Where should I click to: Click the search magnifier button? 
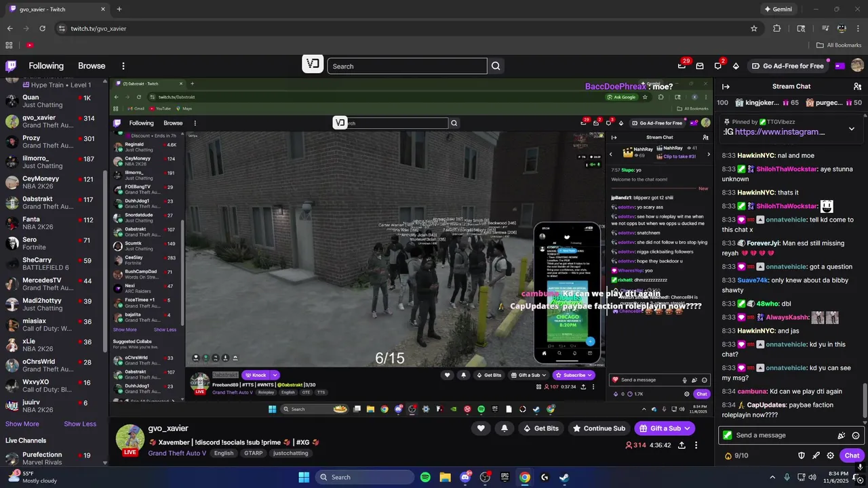(496, 66)
